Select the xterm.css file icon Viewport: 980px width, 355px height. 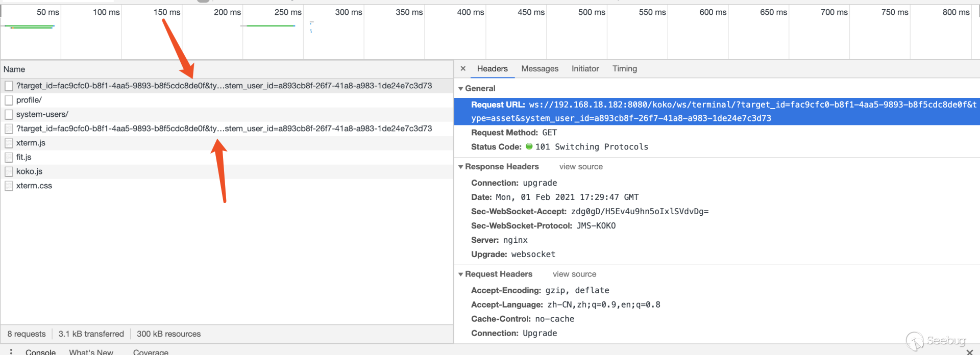(9, 186)
